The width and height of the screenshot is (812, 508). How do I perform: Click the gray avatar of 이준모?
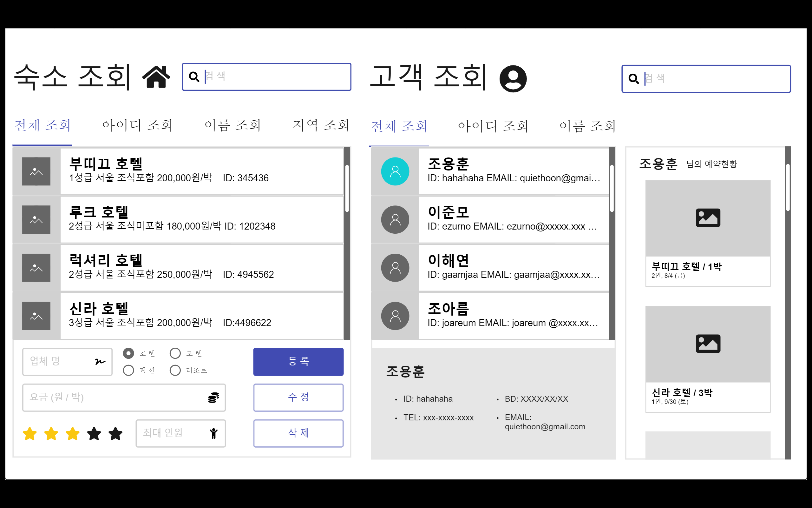tap(395, 219)
